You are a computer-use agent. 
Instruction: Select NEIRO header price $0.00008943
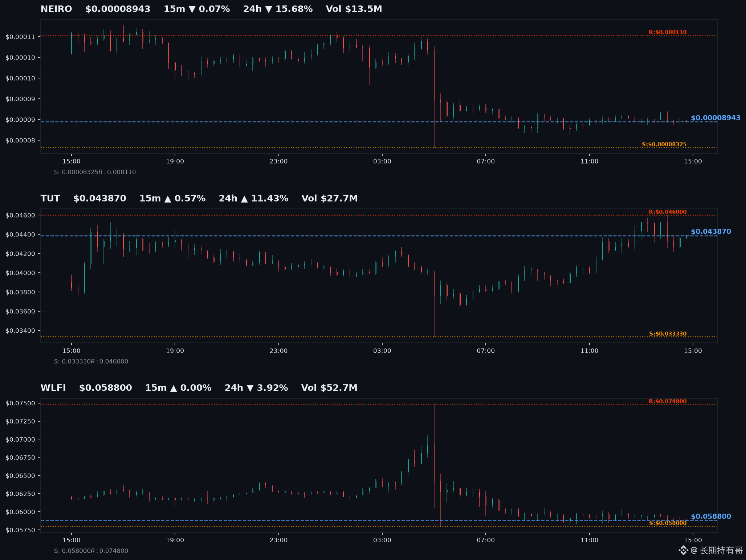coord(118,9)
